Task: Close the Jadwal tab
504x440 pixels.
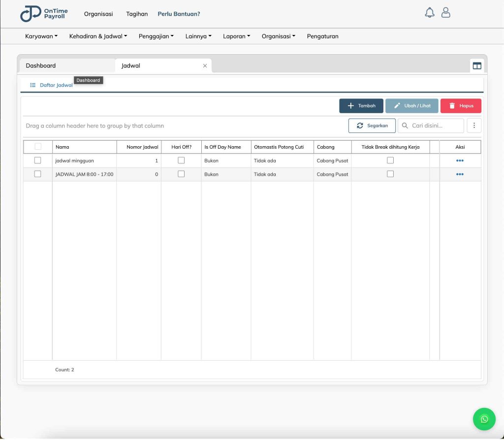Action: pyautogui.click(x=205, y=66)
